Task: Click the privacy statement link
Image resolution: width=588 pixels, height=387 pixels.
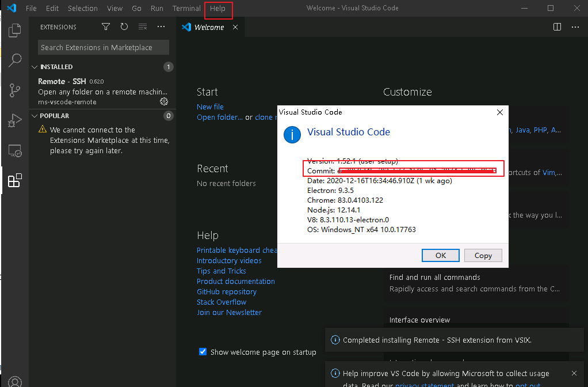Action: [425, 384]
